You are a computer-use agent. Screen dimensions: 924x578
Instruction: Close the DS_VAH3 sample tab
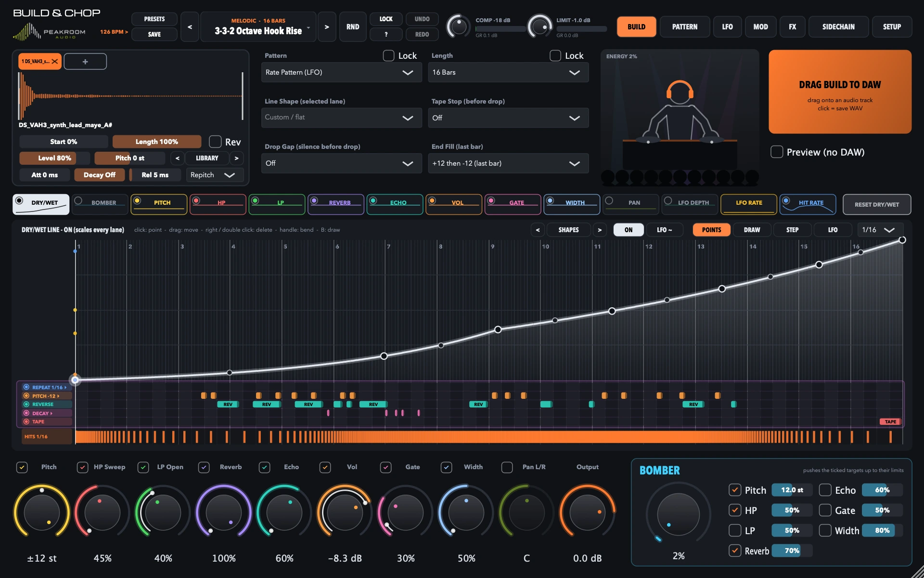pos(55,62)
